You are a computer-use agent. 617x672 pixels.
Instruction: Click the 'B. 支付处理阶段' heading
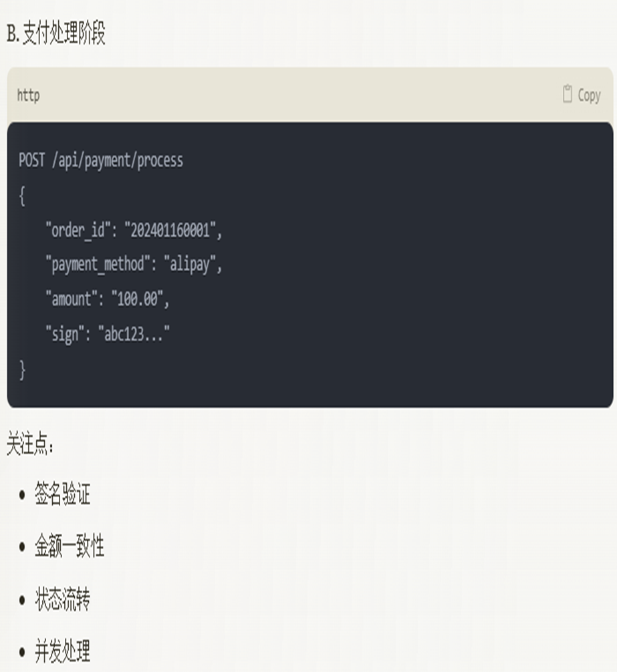pos(56,33)
